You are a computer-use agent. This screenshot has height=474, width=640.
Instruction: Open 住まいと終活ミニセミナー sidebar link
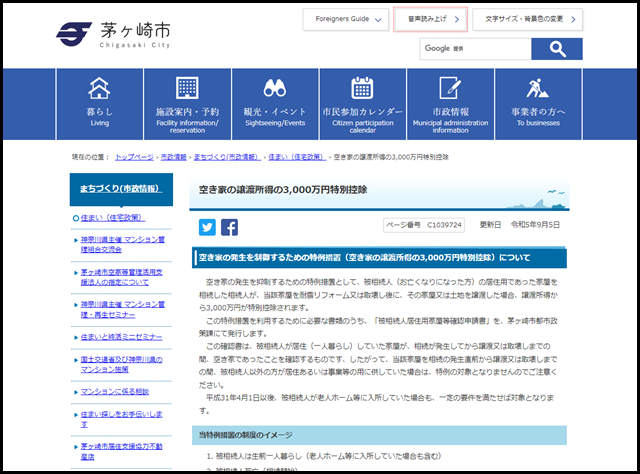(x=121, y=337)
